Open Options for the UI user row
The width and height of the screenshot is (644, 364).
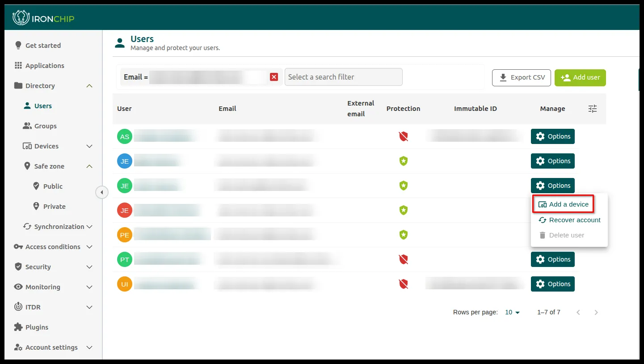click(x=553, y=284)
